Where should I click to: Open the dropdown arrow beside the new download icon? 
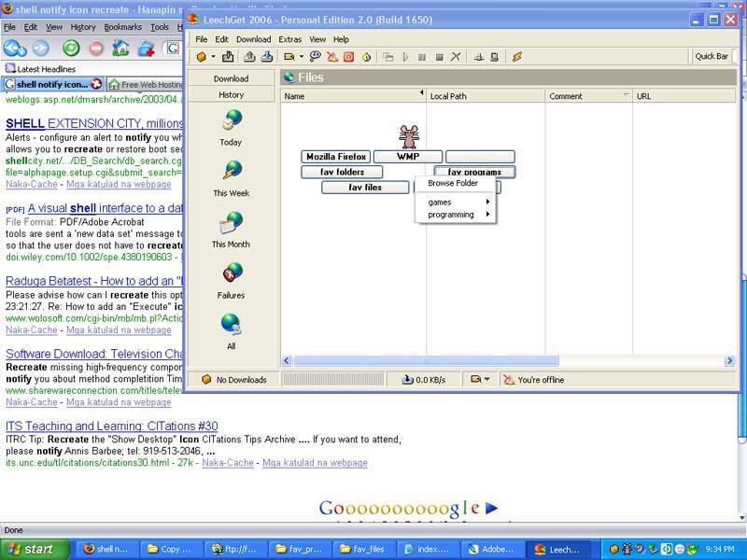point(213,57)
